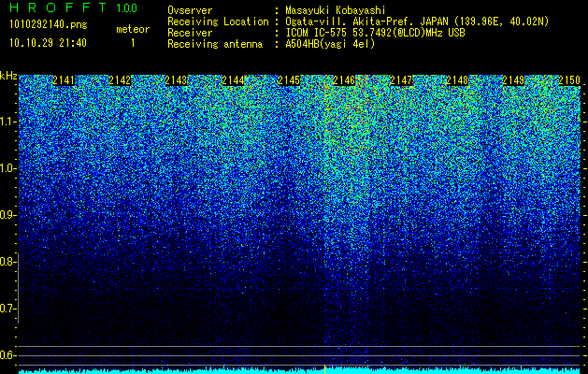588x374 pixels.
Task: Click the Receiving Location field label
Action: 218,22
